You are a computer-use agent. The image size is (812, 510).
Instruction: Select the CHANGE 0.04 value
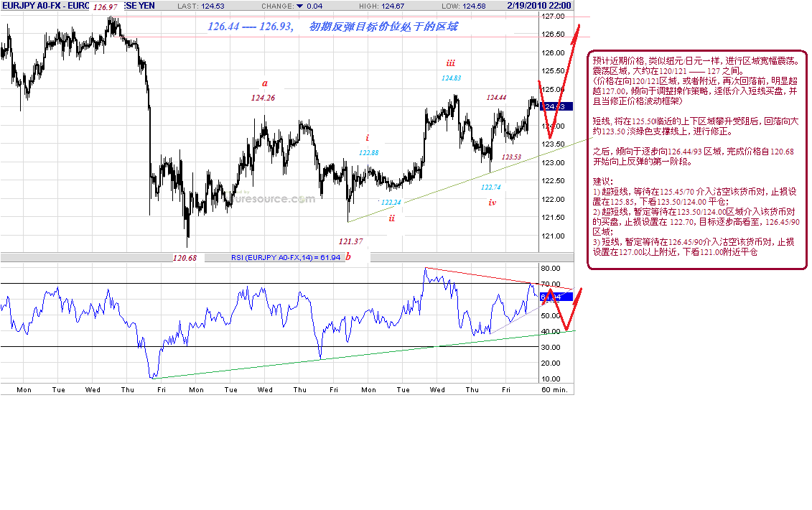click(314, 6)
